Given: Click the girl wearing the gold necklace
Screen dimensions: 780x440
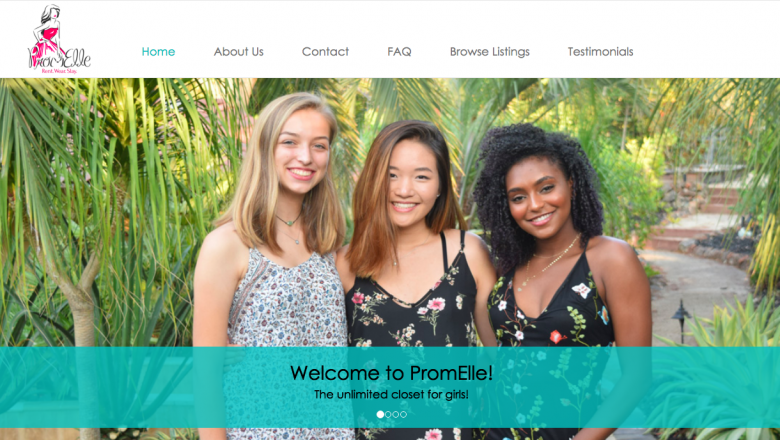Looking at the screenshot, I should 552,268.
